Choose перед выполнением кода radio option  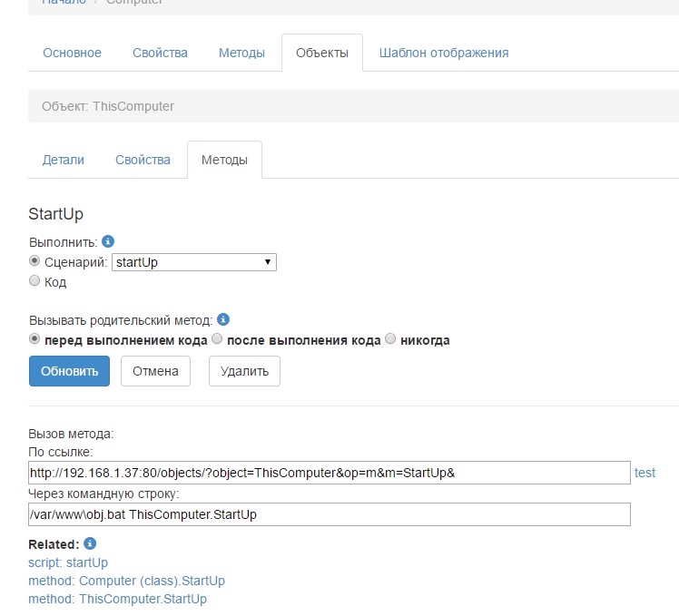(35, 339)
